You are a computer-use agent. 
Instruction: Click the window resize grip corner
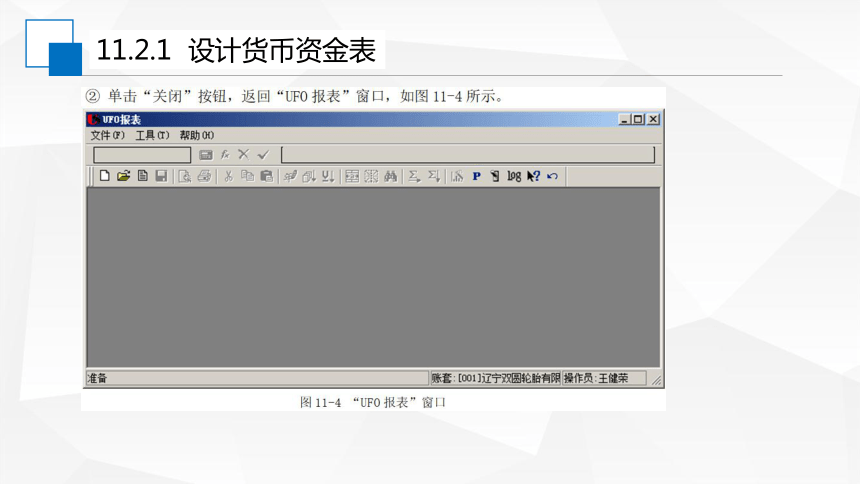[656, 380]
